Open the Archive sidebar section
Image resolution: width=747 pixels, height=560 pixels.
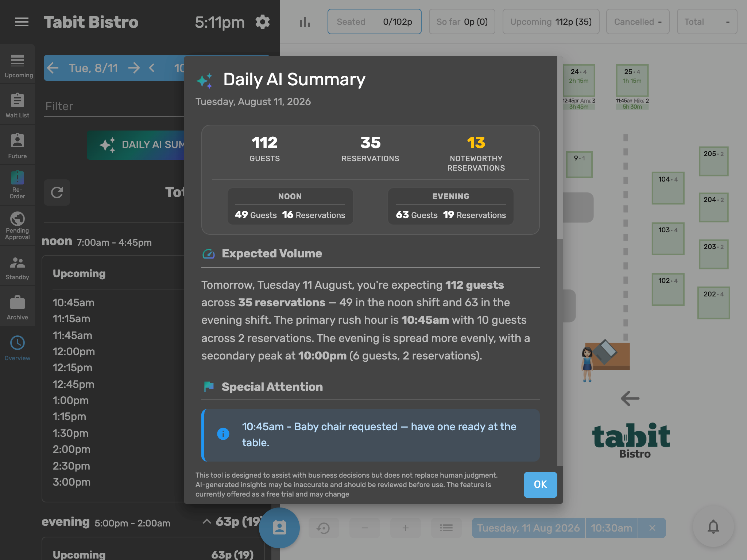[17, 308]
